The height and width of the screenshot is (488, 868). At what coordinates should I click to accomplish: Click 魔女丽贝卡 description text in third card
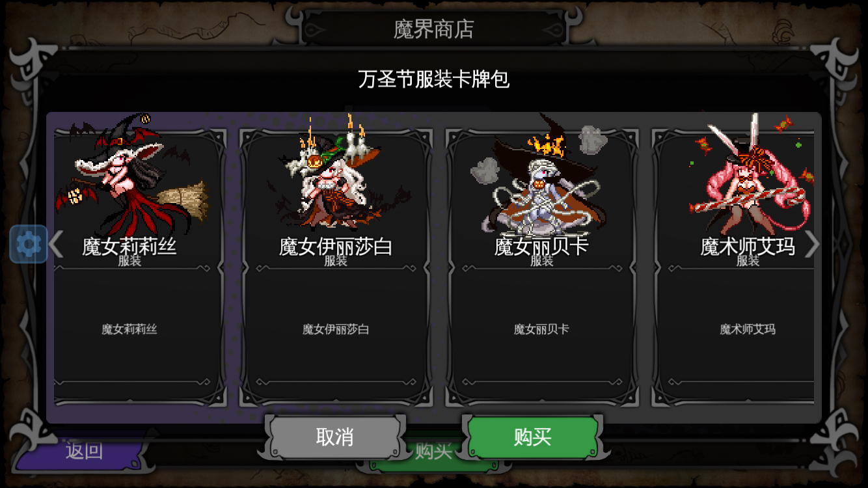(x=541, y=329)
